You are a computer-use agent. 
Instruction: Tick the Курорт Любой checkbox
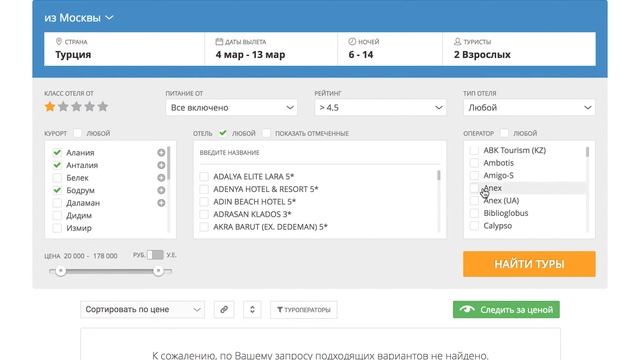tap(77, 133)
